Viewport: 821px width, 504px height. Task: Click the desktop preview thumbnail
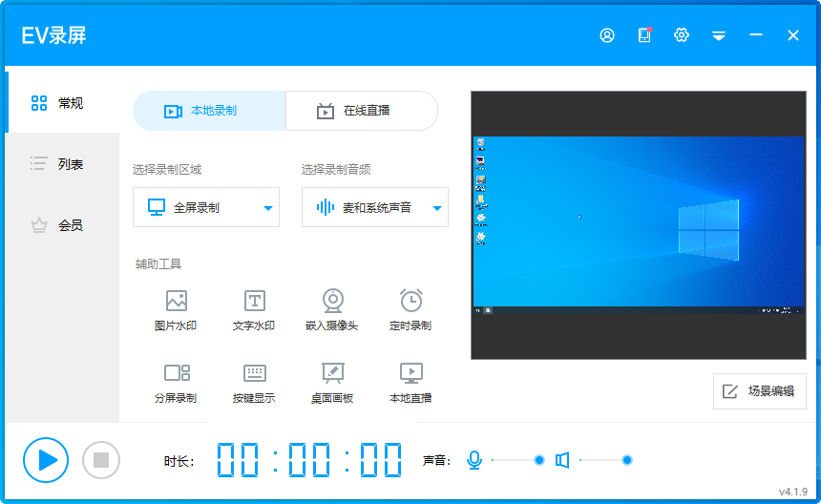(x=639, y=225)
